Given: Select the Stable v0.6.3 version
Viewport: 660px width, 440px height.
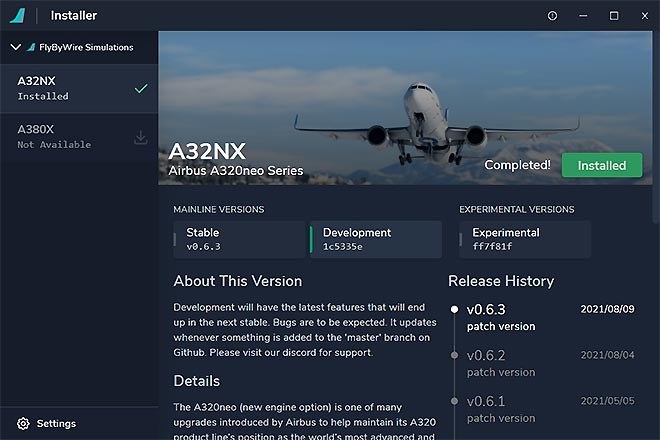Looking at the screenshot, I should pos(239,239).
